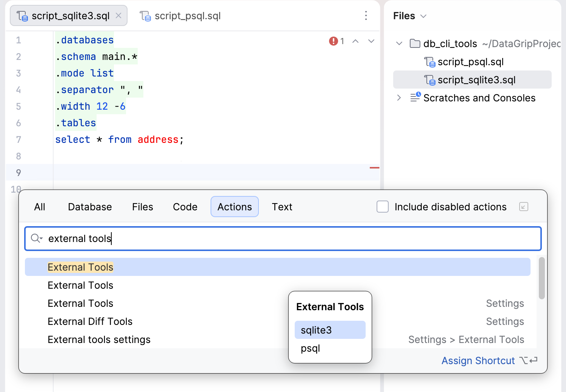Enable Include disabled actions checkbox
This screenshot has width=566, height=392.
click(383, 207)
